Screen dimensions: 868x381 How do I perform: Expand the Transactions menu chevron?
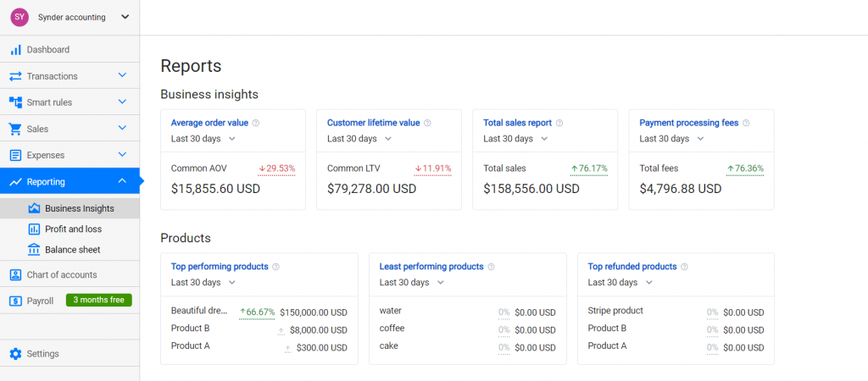[x=122, y=76]
